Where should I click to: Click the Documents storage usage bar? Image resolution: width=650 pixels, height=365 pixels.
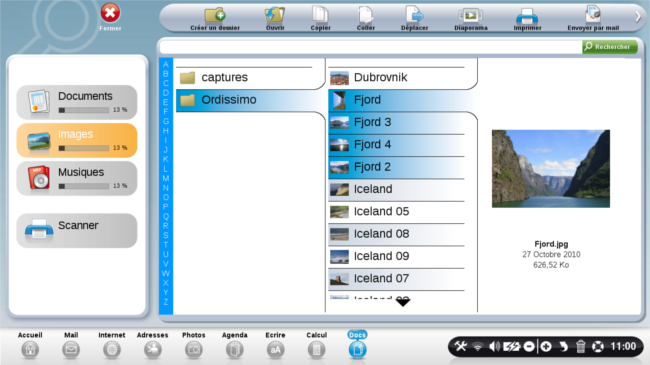(84, 110)
